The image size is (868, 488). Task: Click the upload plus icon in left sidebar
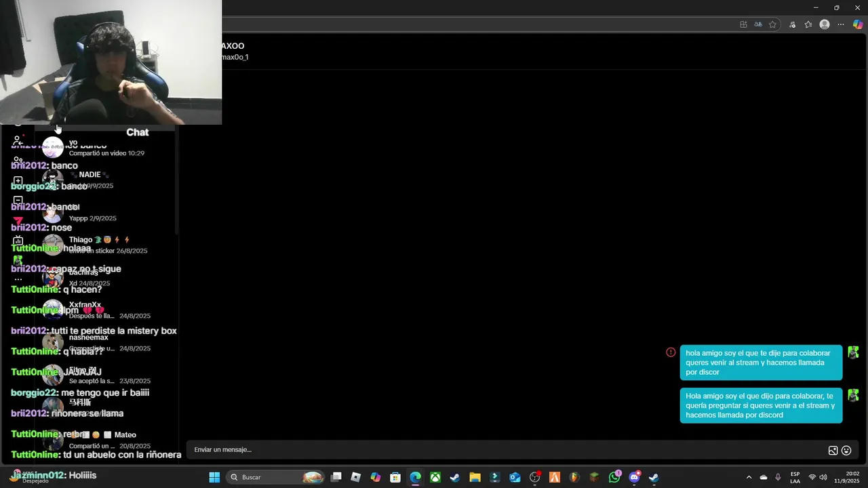pos(18,181)
